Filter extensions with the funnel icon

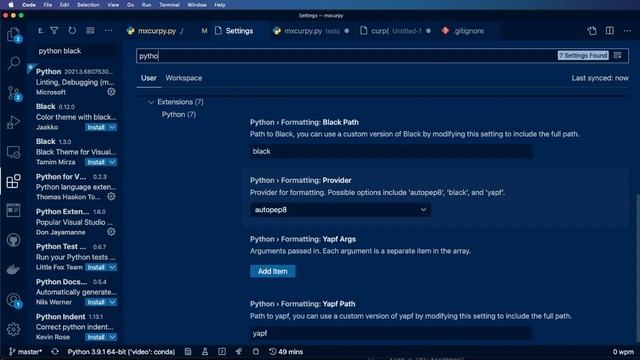pyautogui.click(x=54, y=31)
